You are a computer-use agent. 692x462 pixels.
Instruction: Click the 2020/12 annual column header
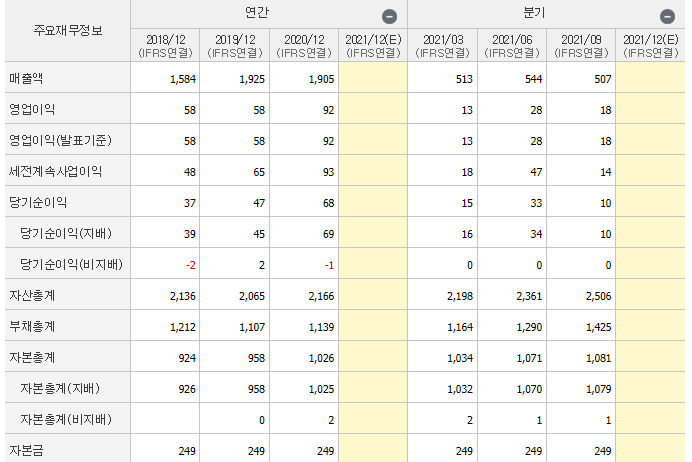[x=304, y=46]
